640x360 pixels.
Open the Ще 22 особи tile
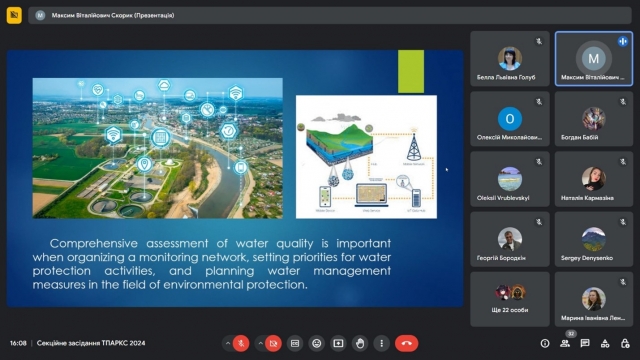tap(510, 299)
